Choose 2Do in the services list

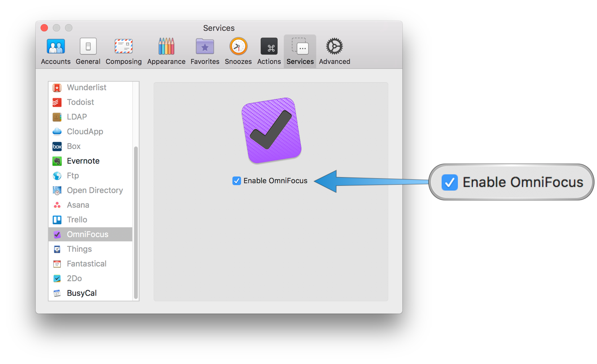click(90, 278)
